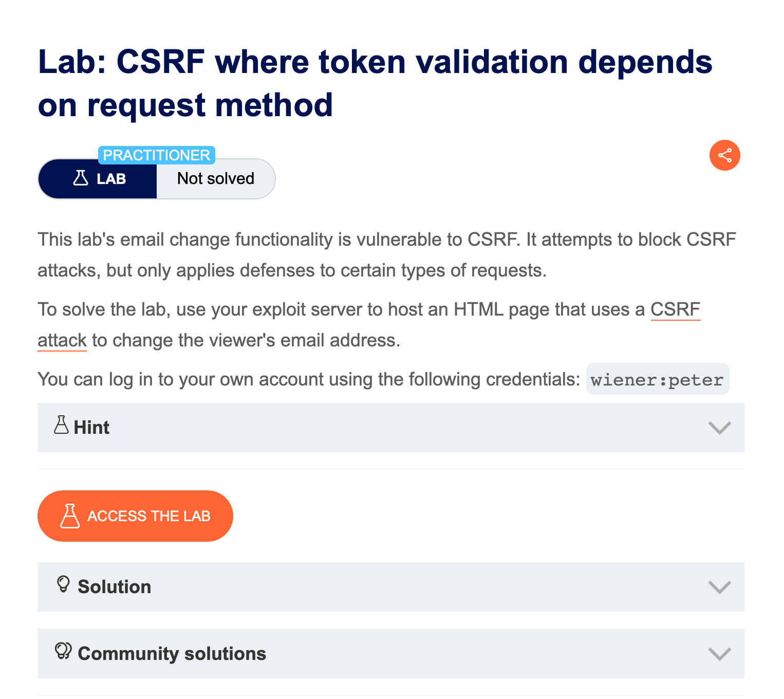Click the LAB badge label

pyautogui.click(x=111, y=179)
